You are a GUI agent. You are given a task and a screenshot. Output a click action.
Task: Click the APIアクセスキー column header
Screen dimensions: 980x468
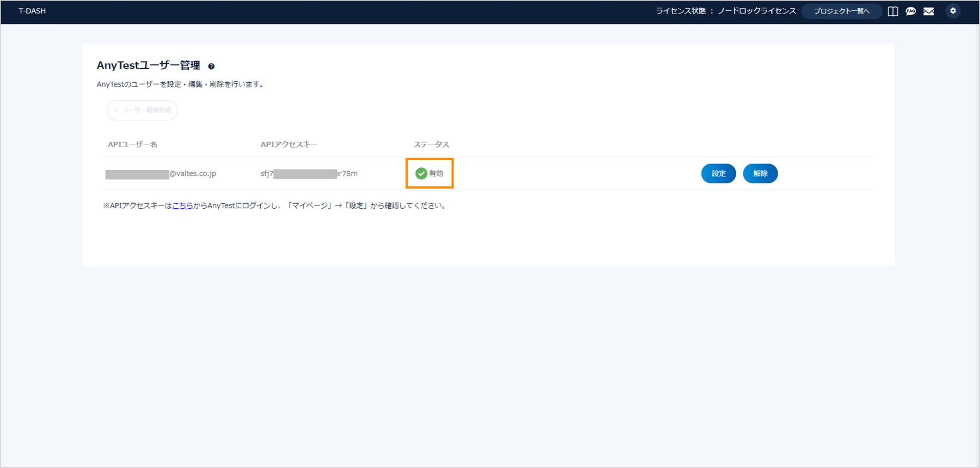(x=289, y=144)
